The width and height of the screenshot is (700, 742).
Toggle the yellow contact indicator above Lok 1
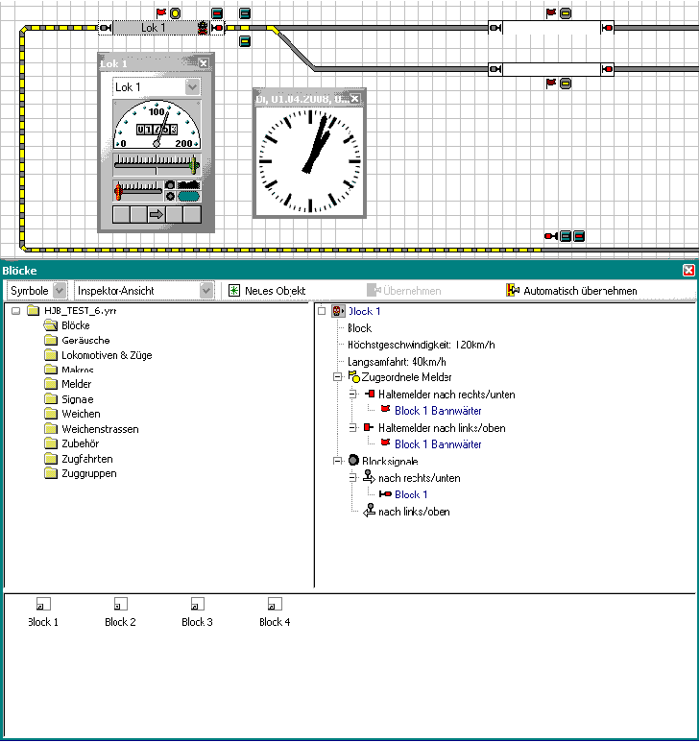(175, 12)
